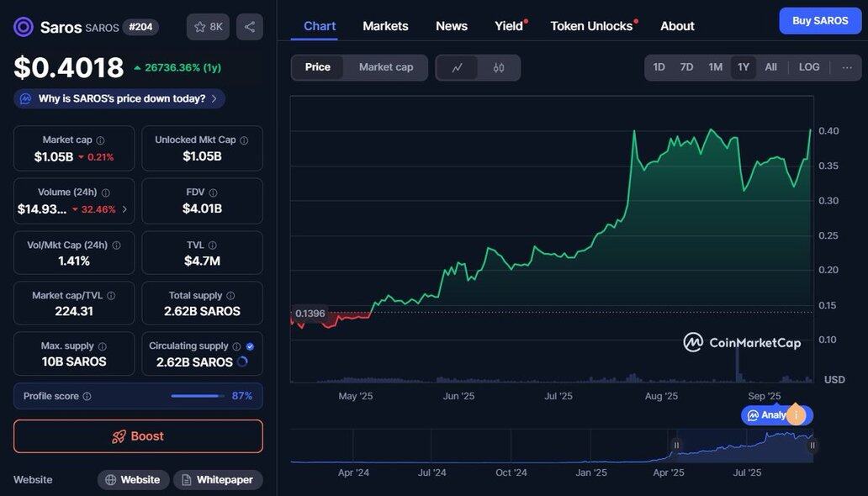Click the TVL info icon

click(x=213, y=245)
